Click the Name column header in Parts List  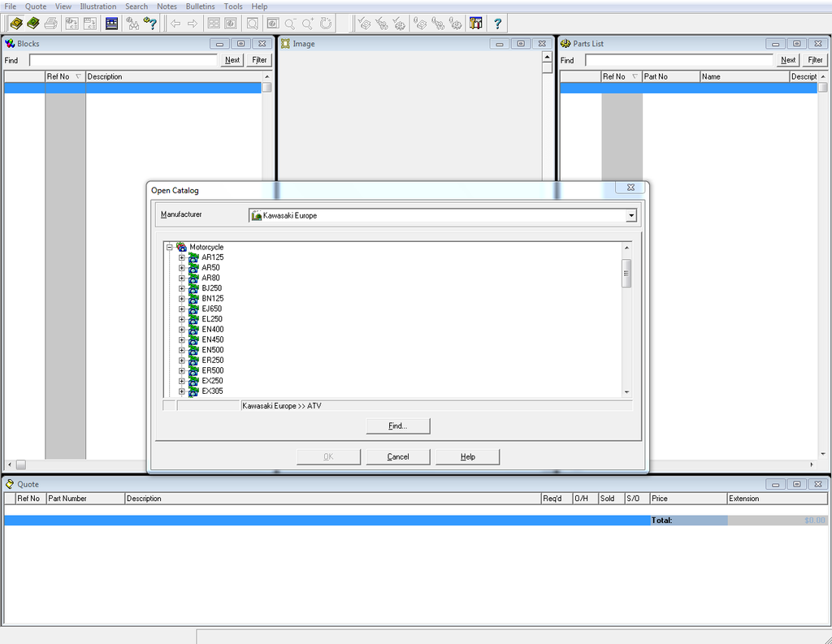point(745,76)
